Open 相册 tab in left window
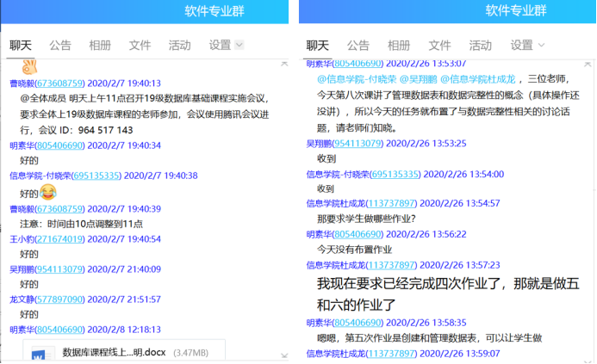 (100, 46)
